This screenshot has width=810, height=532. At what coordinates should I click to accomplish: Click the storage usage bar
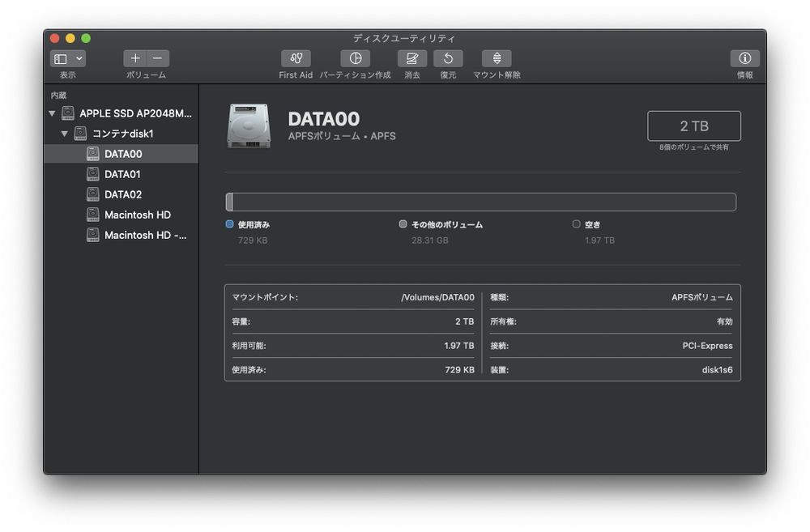(x=481, y=202)
